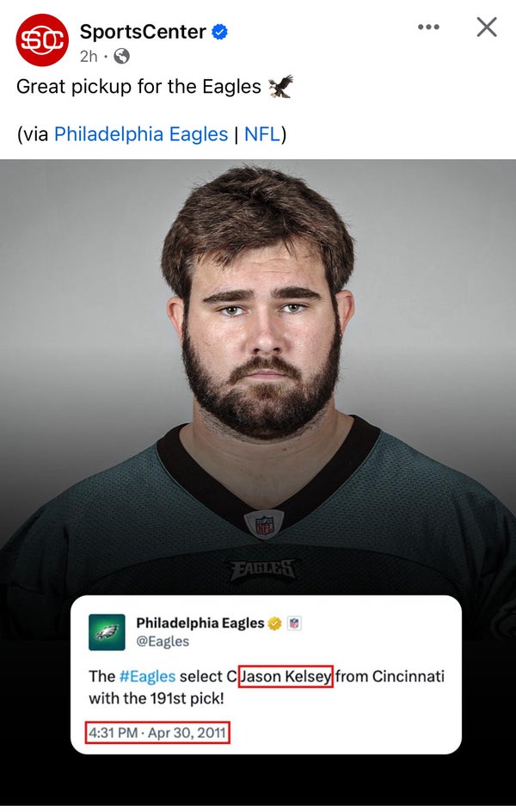516x812 pixels.
Task: Click the small NFL shield affiliate badge
Action: 294,623
